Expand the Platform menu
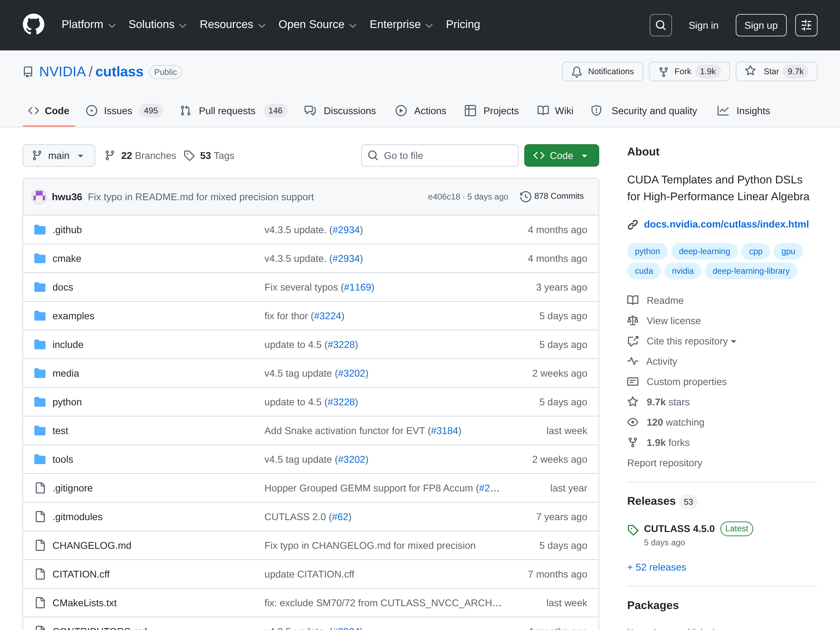Screen dimensions: 840x630 (x=89, y=25)
